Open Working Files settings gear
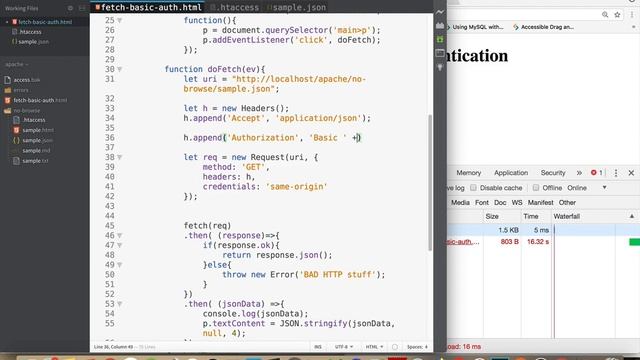Viewport: 640px width, 360px height. point(70,8)
